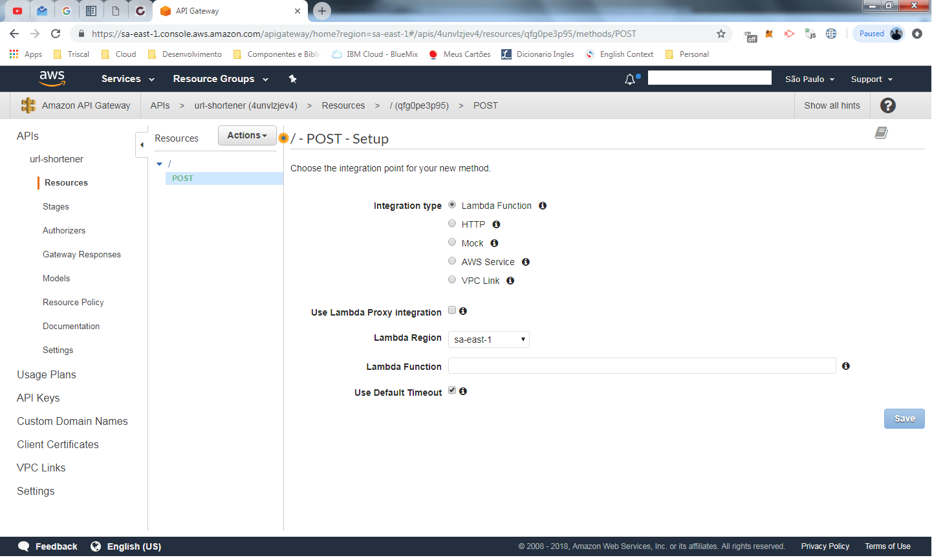Image resolution: width=932 pixels, height=560 pixels.
Task: Show info icon next to HTTP option
Action: click(496, 224)
